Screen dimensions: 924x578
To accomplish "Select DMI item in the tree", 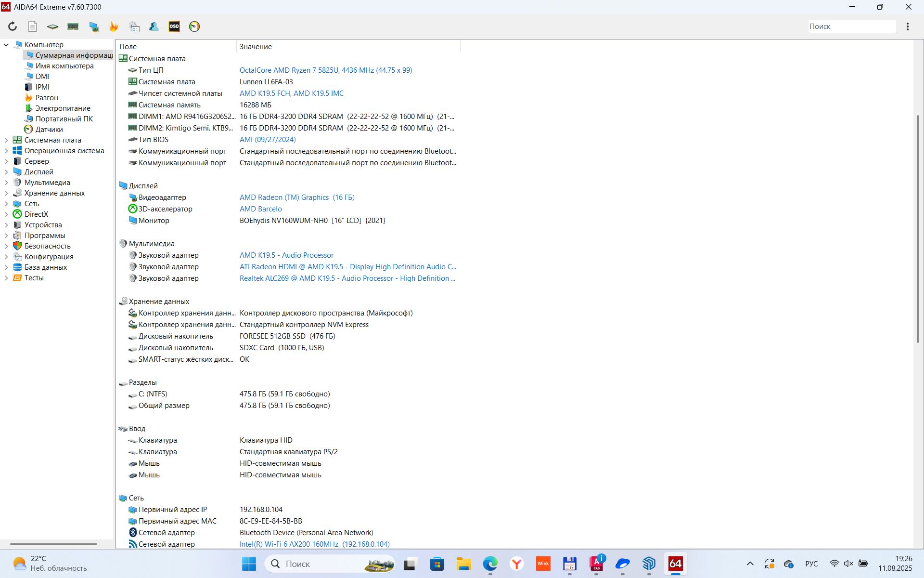I will [x=42, y=77].
